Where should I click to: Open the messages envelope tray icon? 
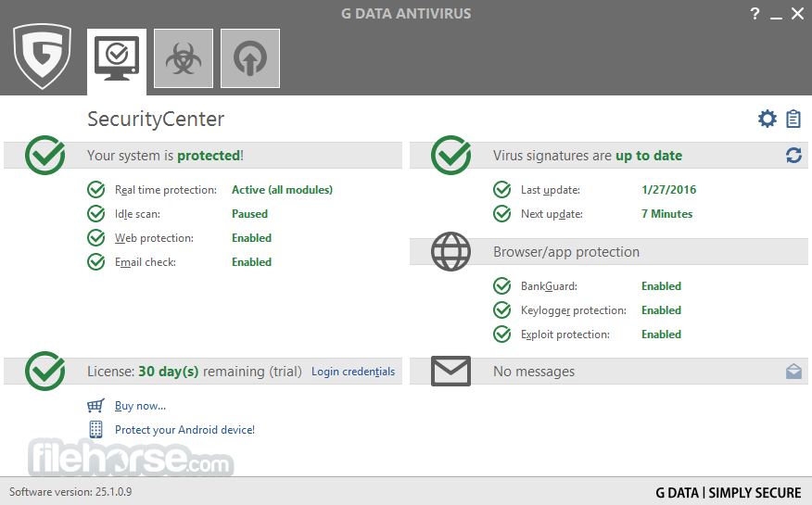coord(793,371)
